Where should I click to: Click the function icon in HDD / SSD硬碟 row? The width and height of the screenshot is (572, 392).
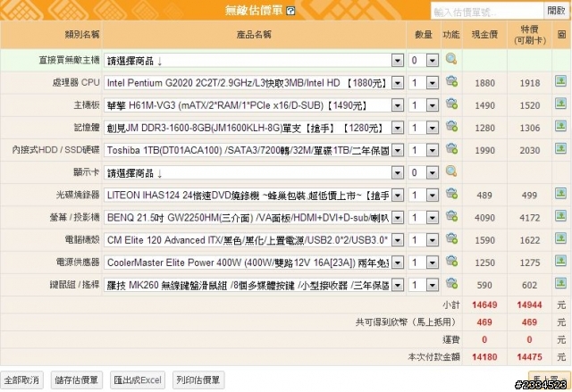coord(451,148)
